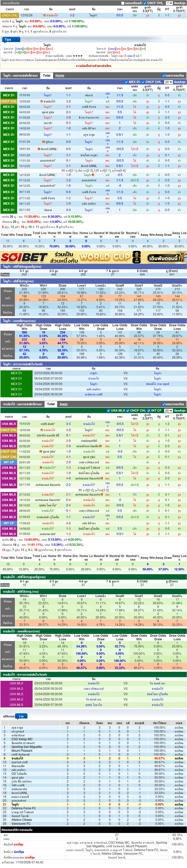Screen dimensions: 187x868
Task: Open home team recent matches count dropdown 20
Action: tap(169, 82)
